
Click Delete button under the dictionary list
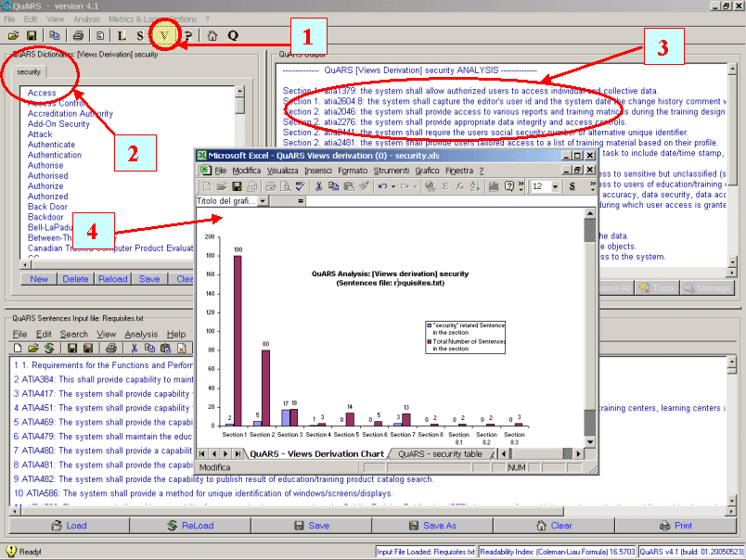(x=76, y=279)
